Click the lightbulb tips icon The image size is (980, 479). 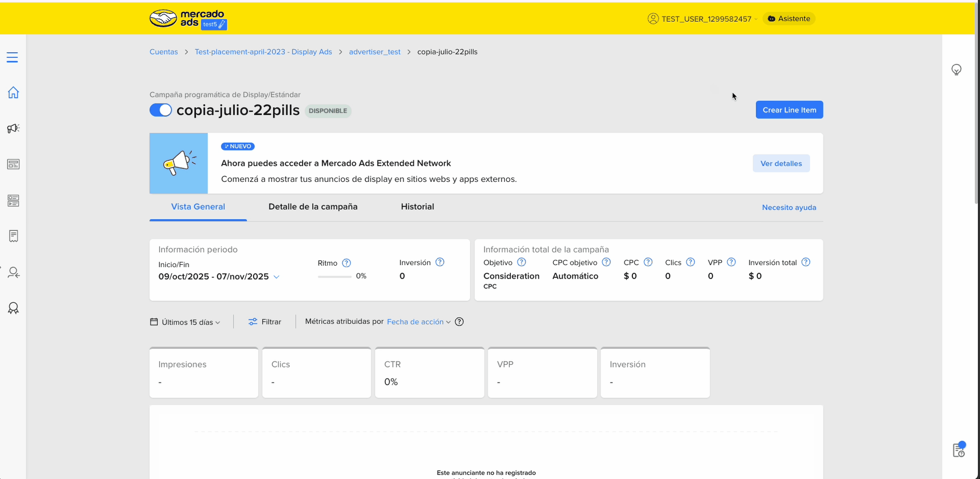point(956,70)
